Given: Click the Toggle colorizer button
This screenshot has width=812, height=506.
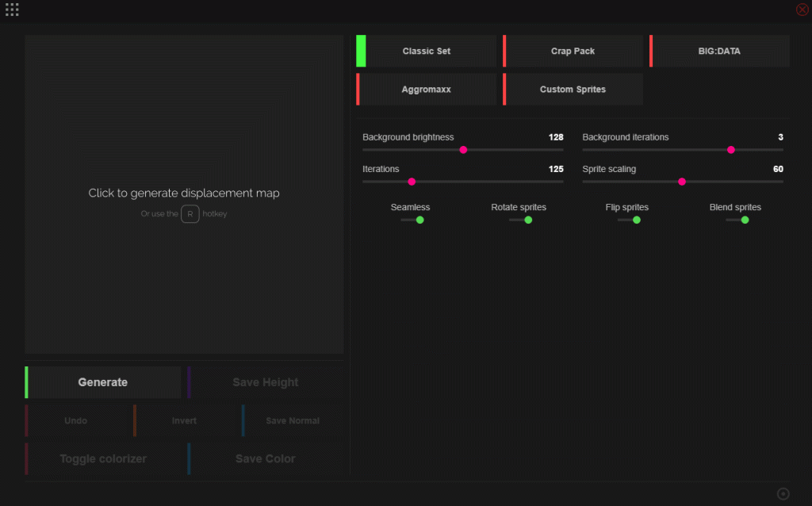Looking at the screenshot, I should pos(103,459).
